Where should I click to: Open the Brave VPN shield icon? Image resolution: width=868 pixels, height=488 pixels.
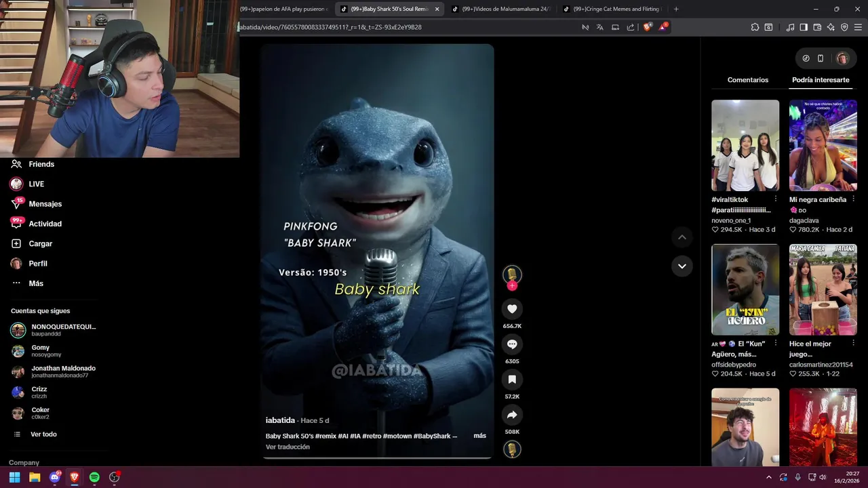coord(844,27)
